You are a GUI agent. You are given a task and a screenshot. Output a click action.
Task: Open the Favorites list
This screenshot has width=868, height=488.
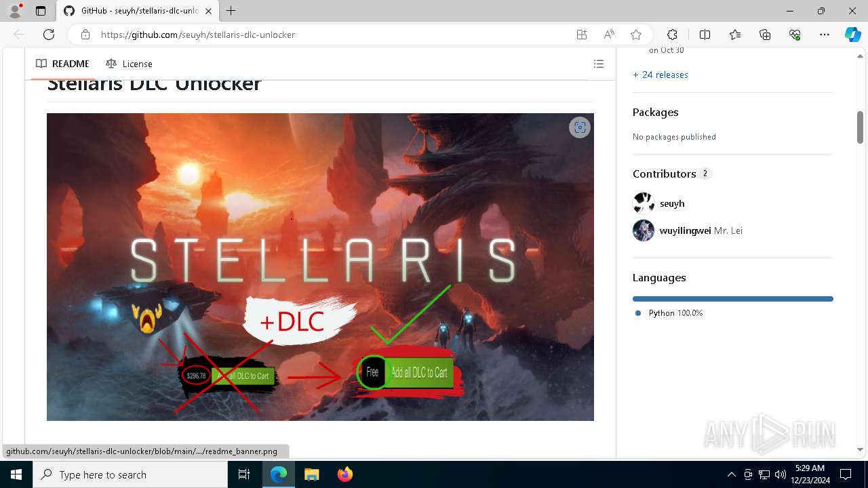pos(735,35)
